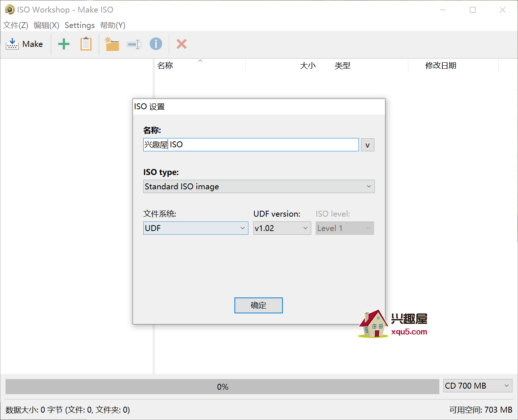Click the green plus Add files icon
The image size is (518, 420).
pyautogui.click(x=64, y=44)
